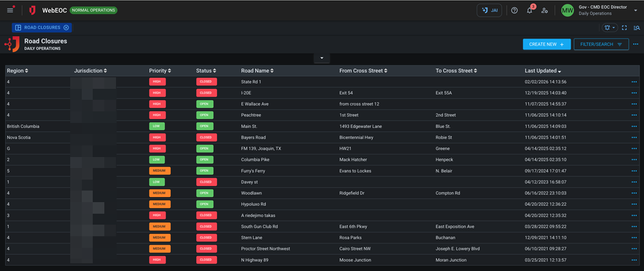
Task: View notifications via the bell icon
Action: (x=529, y=11)
